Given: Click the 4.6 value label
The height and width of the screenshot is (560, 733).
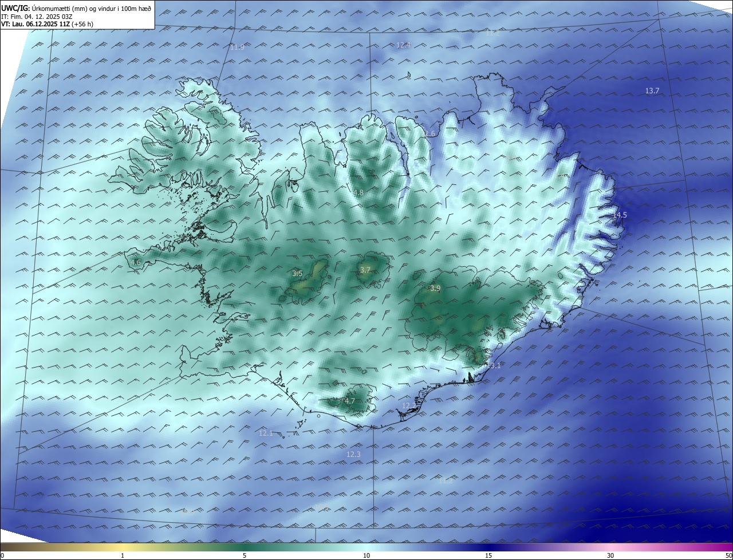Looking at the screenshot, I should coord(136,263).
